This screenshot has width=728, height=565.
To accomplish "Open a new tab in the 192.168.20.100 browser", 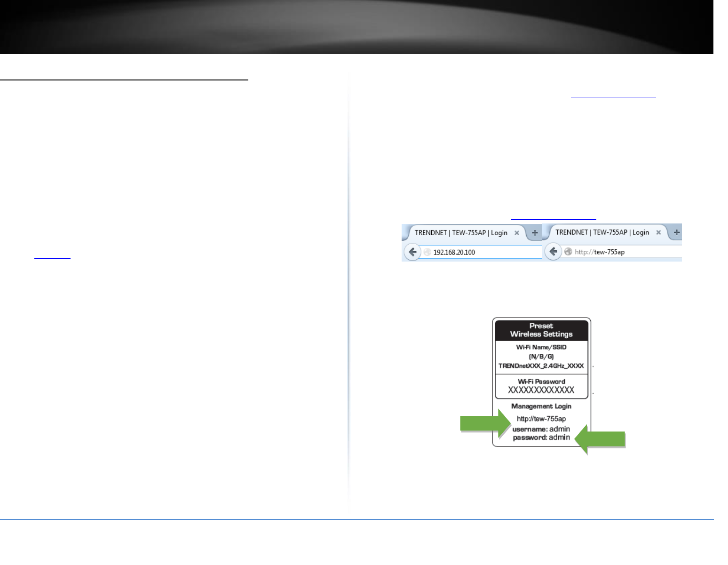I will point(535,233).
